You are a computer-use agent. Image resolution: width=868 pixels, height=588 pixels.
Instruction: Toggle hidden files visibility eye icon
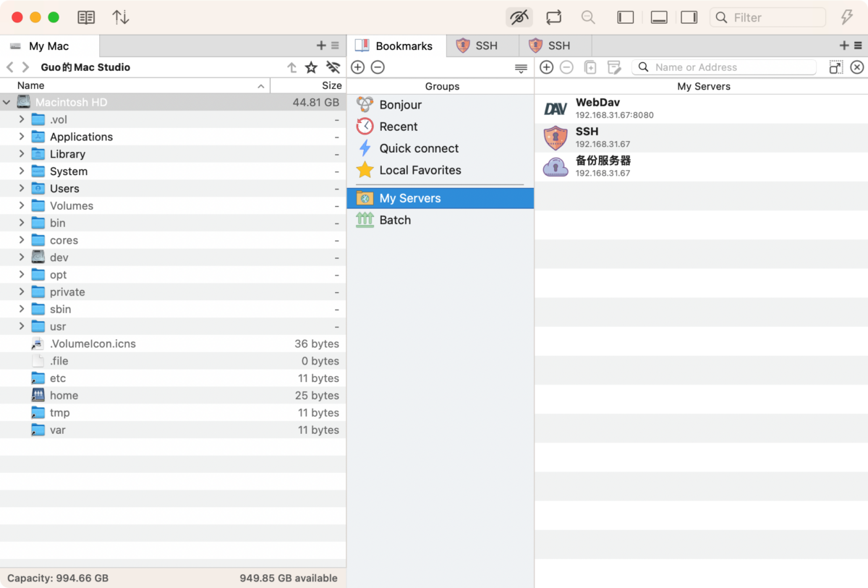click(x=519, y=17)
